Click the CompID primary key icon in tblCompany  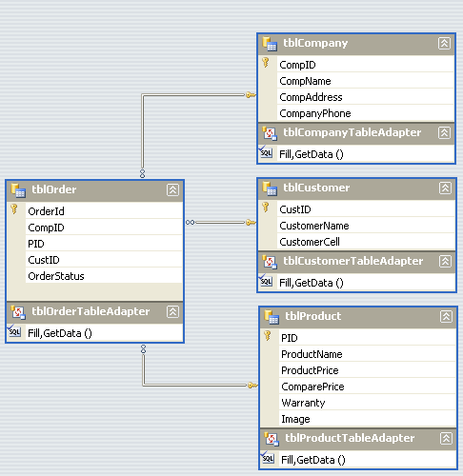(266, 63)
